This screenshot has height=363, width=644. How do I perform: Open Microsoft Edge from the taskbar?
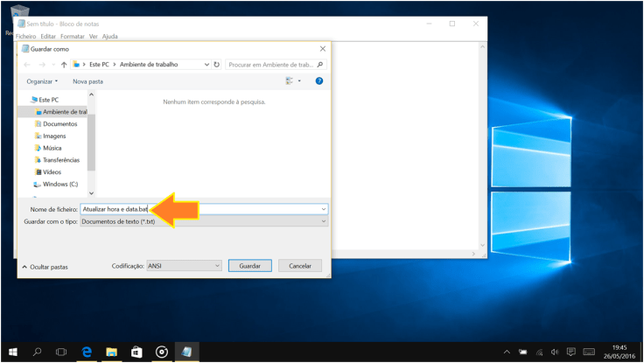(x=87, y=352)
